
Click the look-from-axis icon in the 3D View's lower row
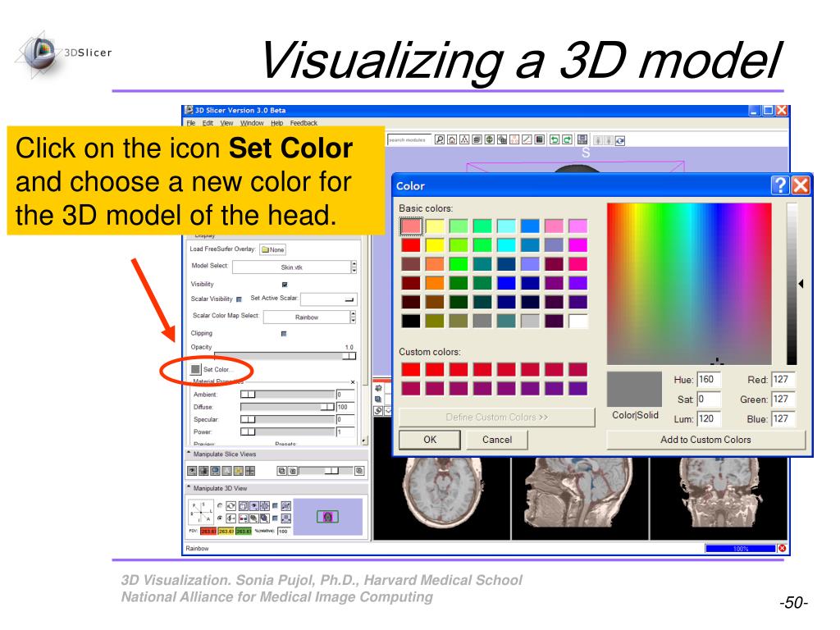[x=231, y=518]
